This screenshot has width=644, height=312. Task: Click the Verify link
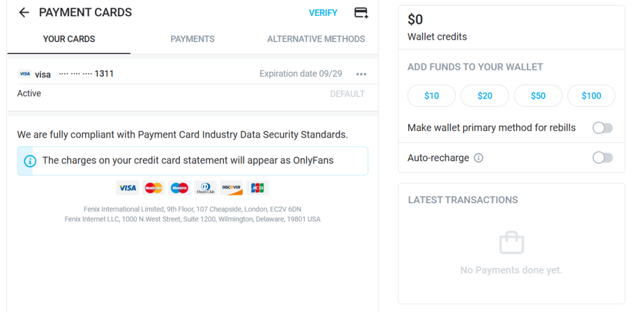[x=323, y=13]
